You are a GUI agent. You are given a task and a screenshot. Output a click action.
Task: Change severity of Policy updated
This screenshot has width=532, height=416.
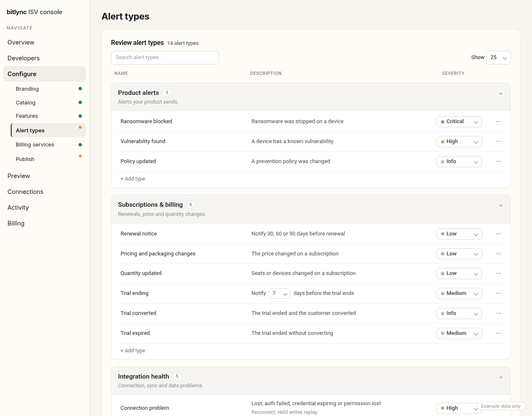(459, 161)
